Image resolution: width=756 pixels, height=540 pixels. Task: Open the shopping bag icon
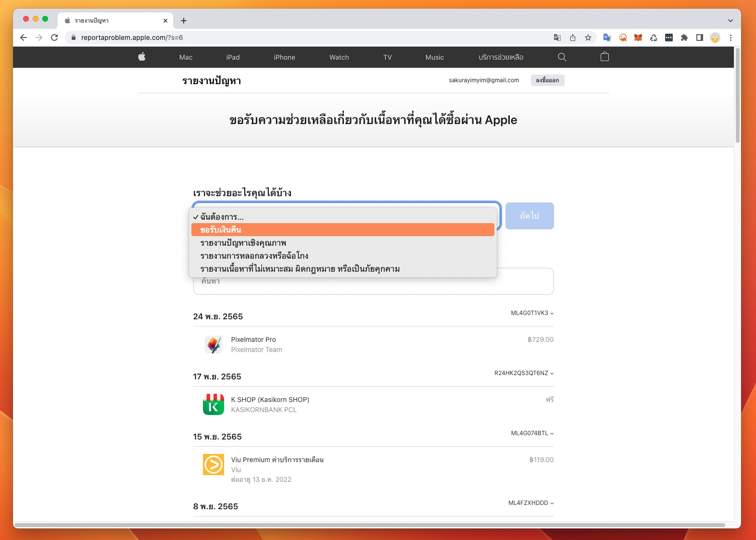coord(605,57)
